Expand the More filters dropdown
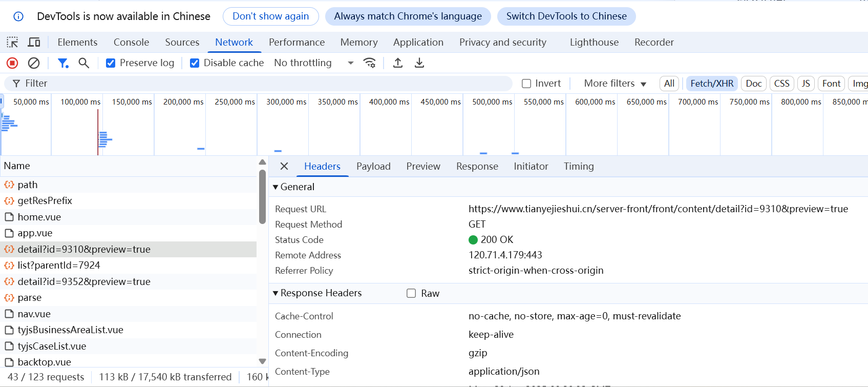The width and height of the screenshot is (868, 387). 615,84
